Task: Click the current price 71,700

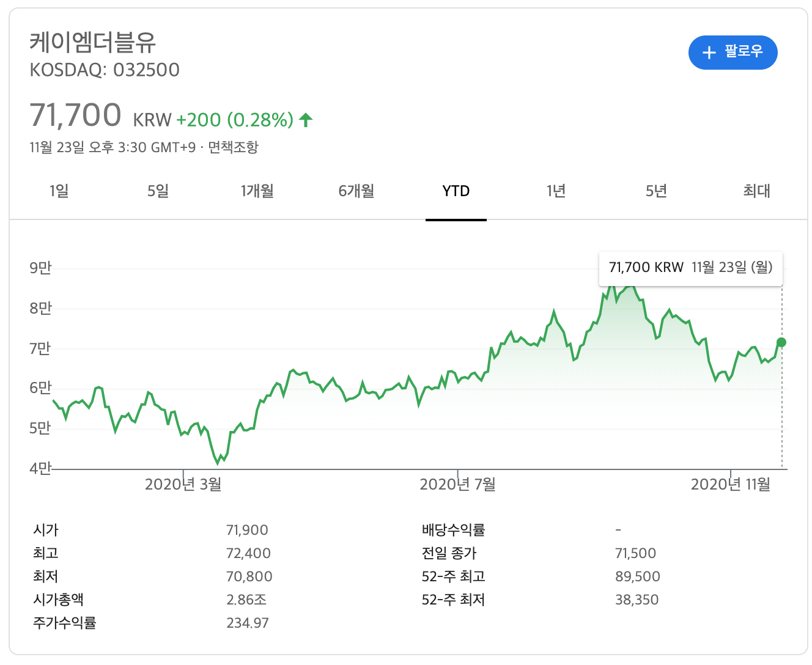Action: (x=76, y=115)
